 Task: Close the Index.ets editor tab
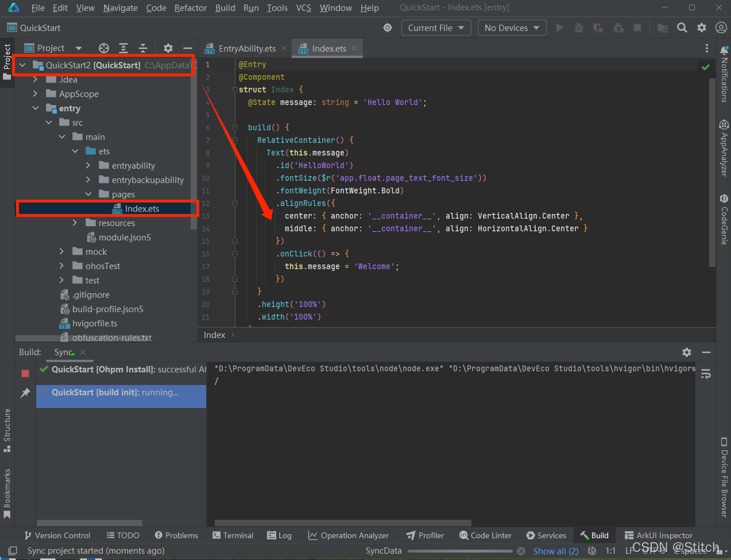click(354, 48)
